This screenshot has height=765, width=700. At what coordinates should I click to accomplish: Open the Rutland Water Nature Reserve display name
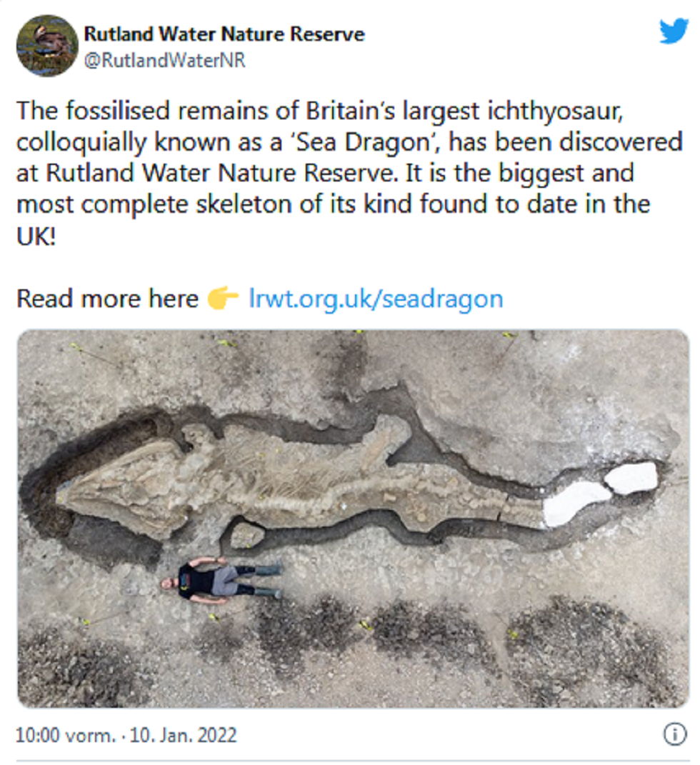(x=224, y=34)
